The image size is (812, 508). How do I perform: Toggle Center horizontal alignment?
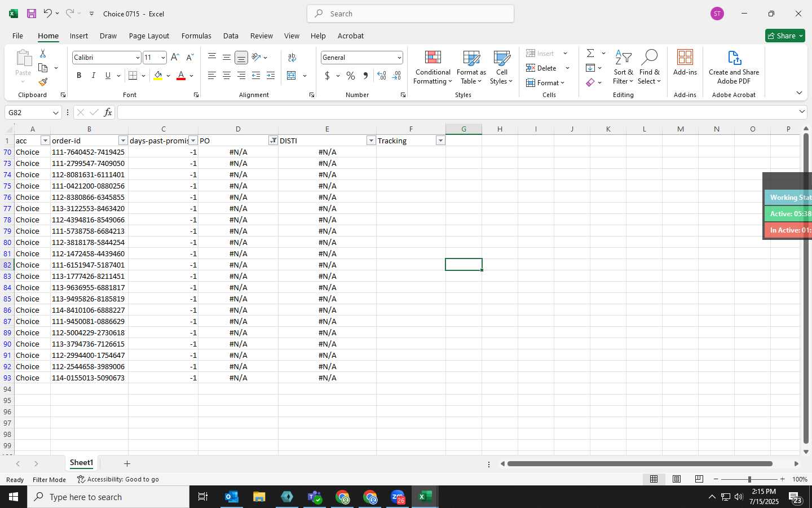tap(227, 76)
